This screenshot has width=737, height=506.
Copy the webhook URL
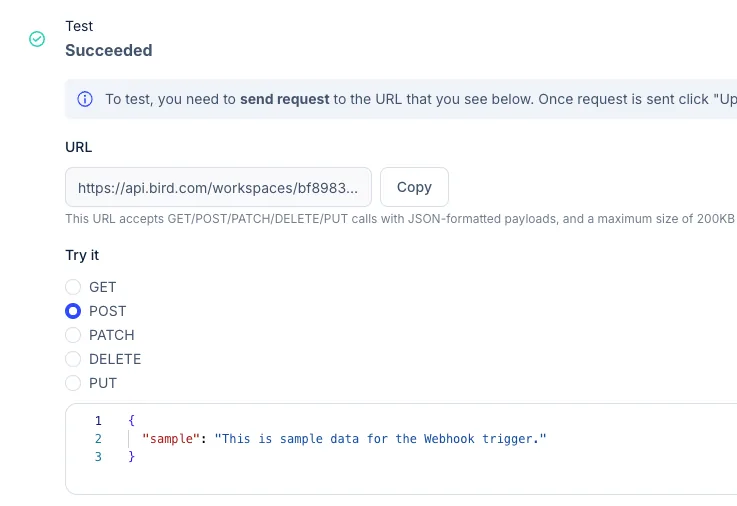pos(414,187)
